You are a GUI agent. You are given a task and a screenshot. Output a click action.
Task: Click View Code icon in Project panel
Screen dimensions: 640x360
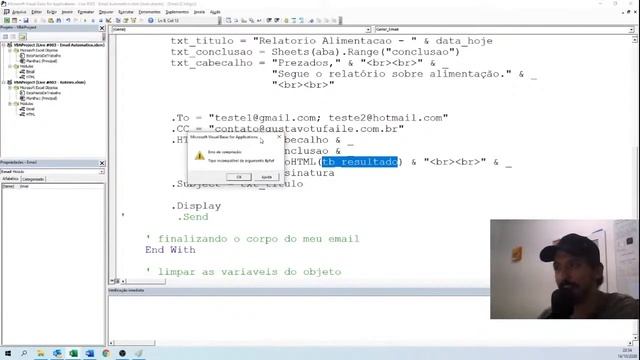(x=6, y=37)
